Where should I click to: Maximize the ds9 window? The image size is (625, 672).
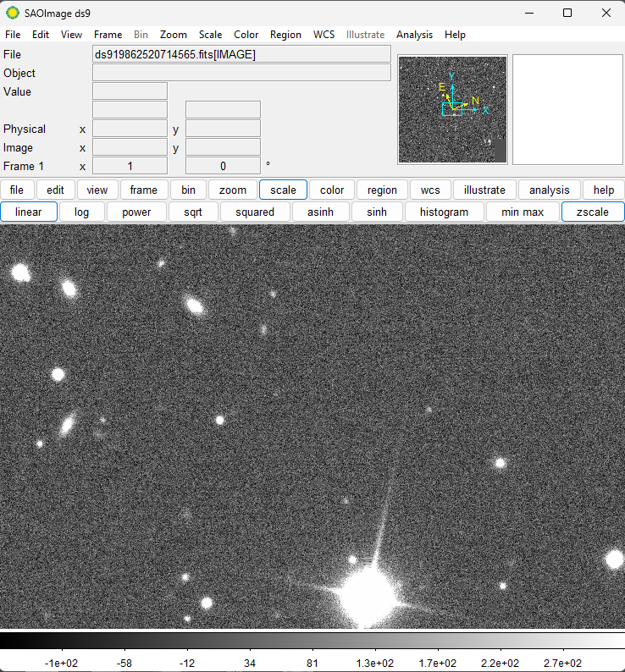pyautogui.click(x=567, y=13)
